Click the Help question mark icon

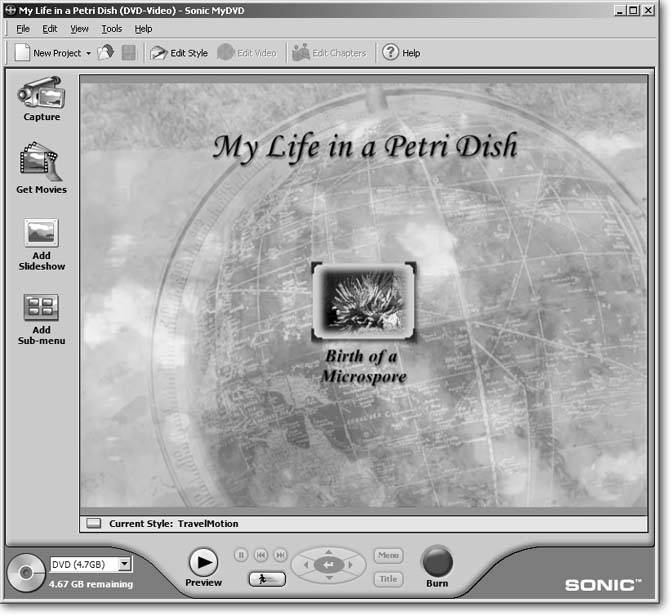[x=390, y=53]
